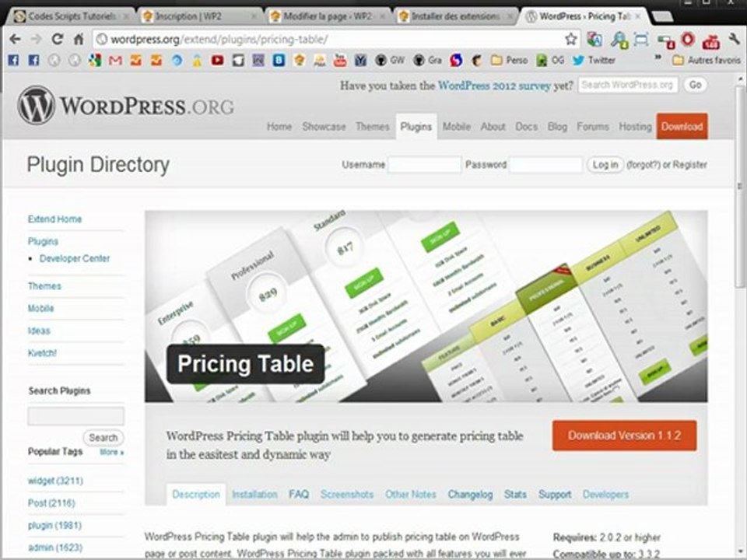
Task: Open the OG bookmark
Action: point(550,61)
